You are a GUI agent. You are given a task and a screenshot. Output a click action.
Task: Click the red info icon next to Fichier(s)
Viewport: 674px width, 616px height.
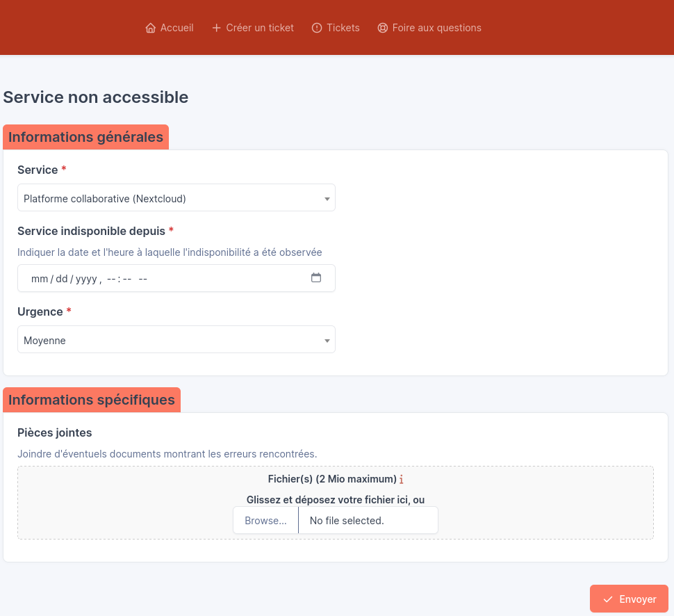pyautogui.click(x=402, y=480)
